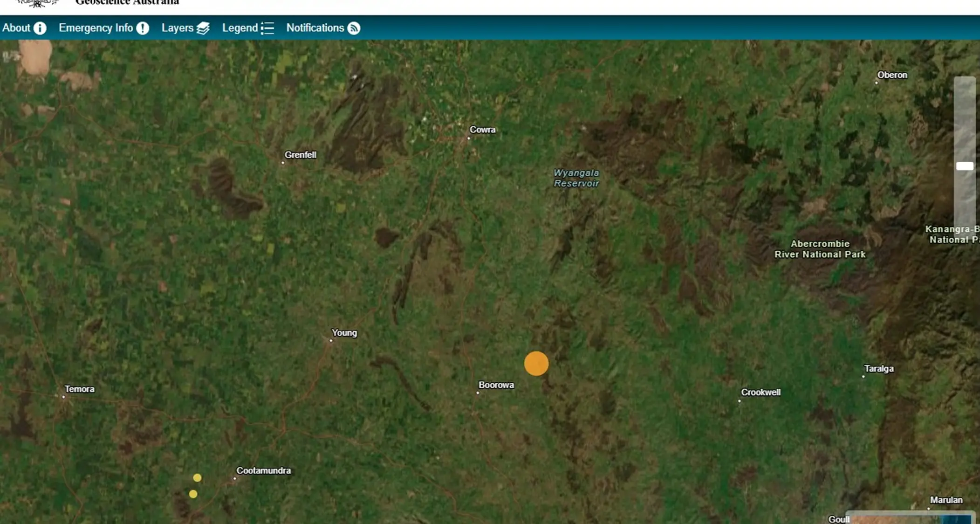
Task: Select the lower yellow earthquake dot near Cootamundra
Action: pos(193,494)
